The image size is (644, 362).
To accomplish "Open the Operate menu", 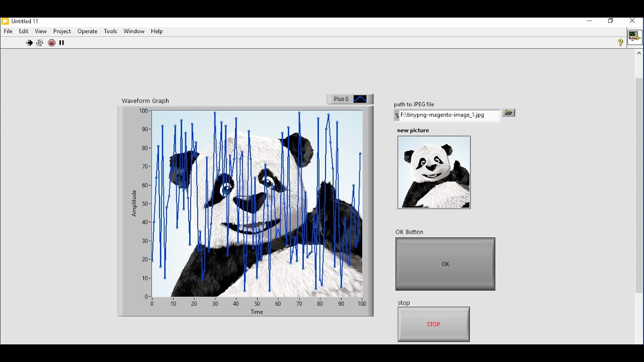I will 88,31.
